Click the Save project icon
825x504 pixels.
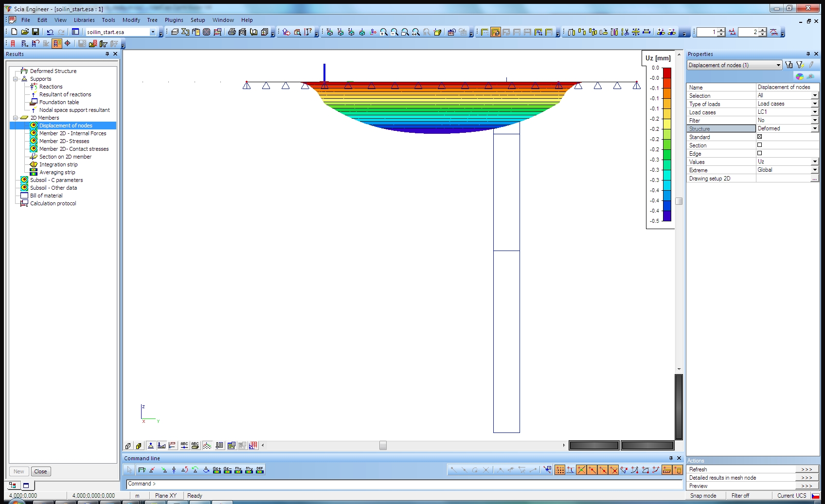point(36,32)
